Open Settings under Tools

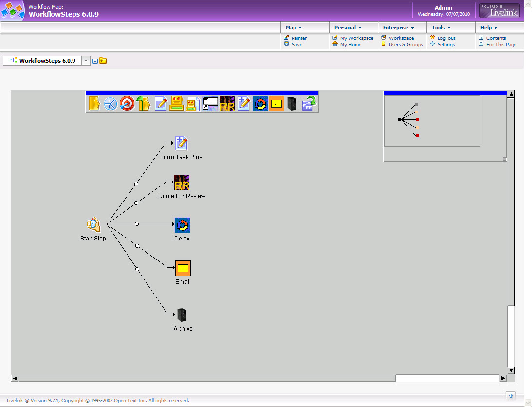tap(446, 44)
